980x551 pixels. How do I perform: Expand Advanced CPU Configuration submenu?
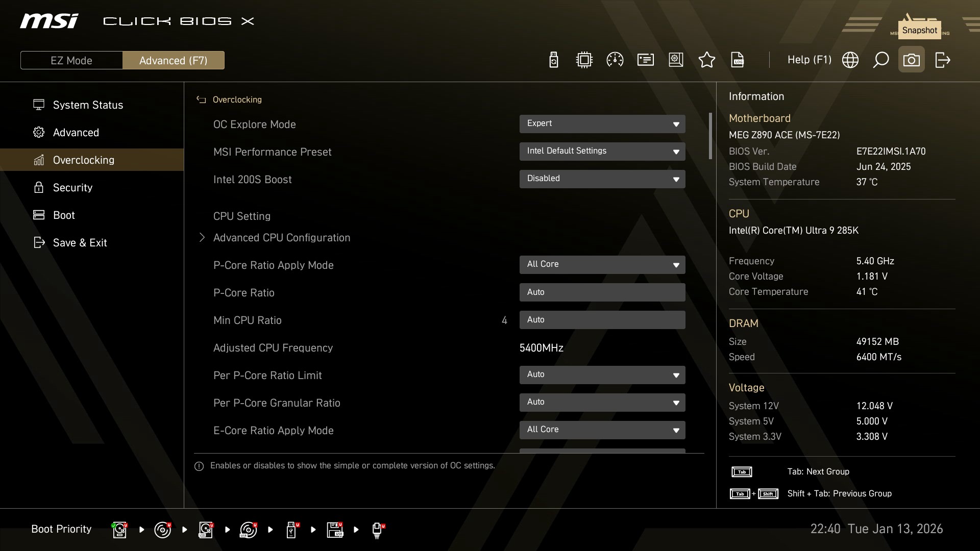click(x=281, y=238)
